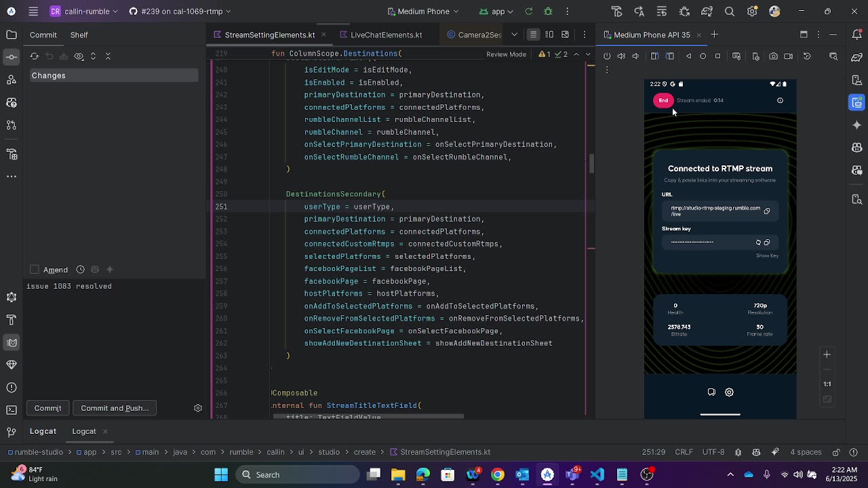Toggle Show Key in emulator
This screenshot has height=488, width=868.
(x=767, y=256)
